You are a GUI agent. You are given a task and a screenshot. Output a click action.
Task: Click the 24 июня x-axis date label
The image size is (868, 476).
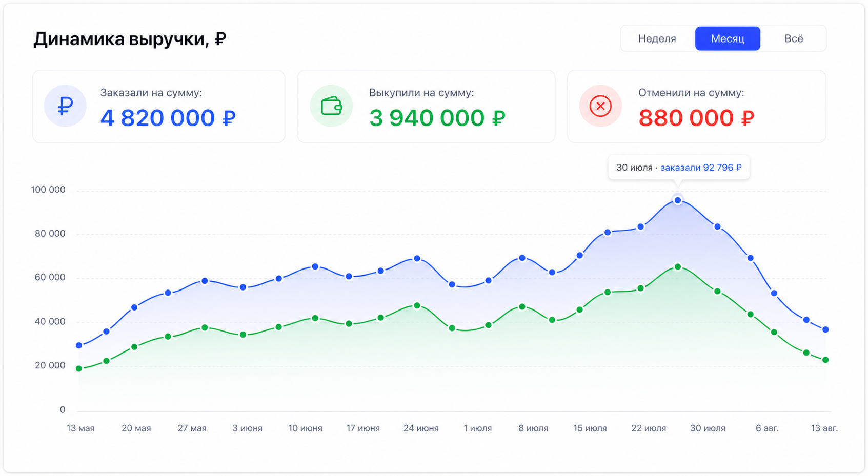421,428
